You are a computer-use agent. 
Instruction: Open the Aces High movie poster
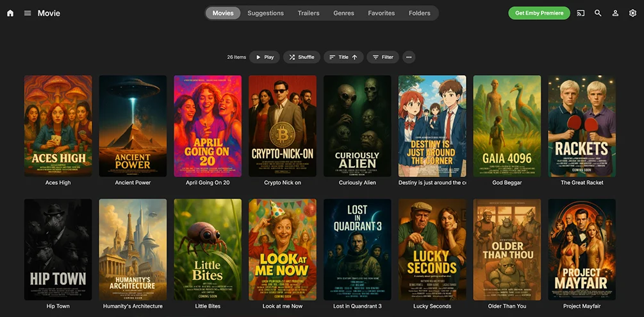(58, 126)
